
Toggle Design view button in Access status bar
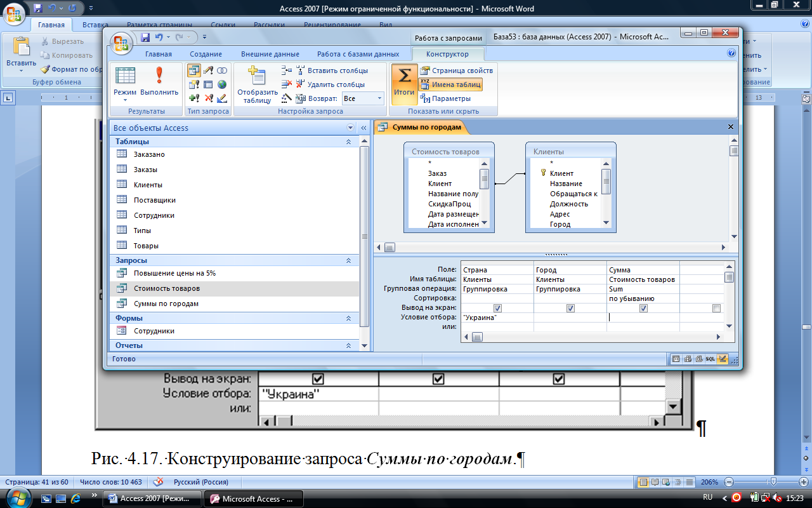click(x=722, y=359)
